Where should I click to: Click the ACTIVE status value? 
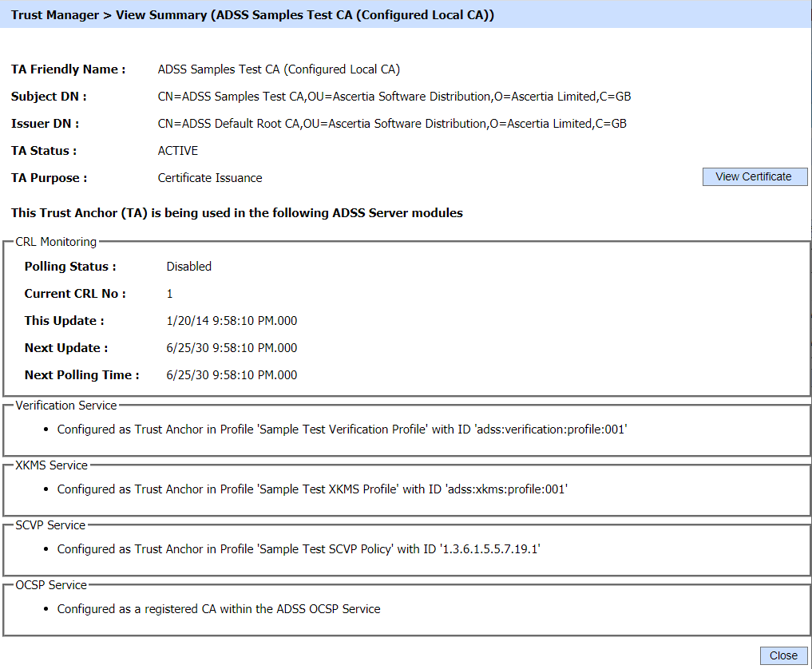pyautogui.click(x=178, y=151)
